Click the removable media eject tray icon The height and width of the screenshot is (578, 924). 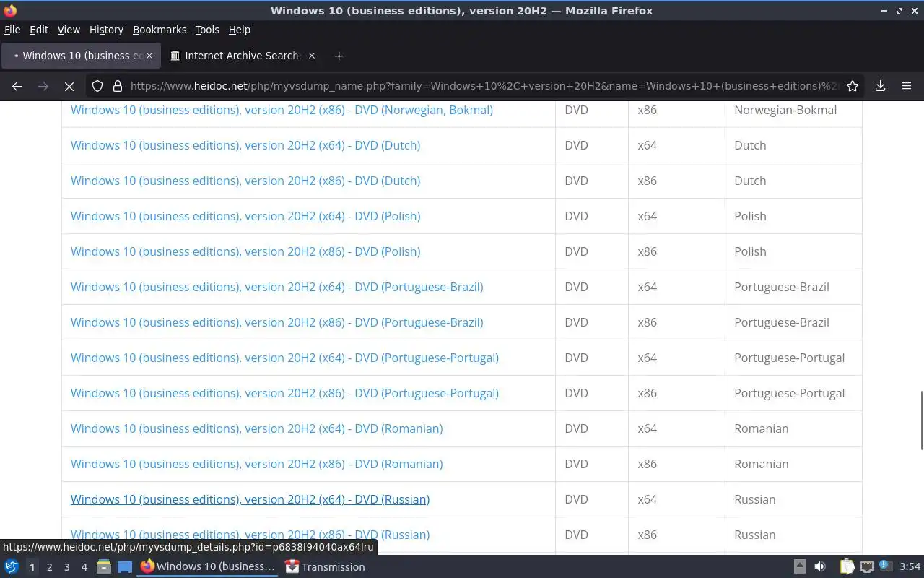click(x=800, y=567)
